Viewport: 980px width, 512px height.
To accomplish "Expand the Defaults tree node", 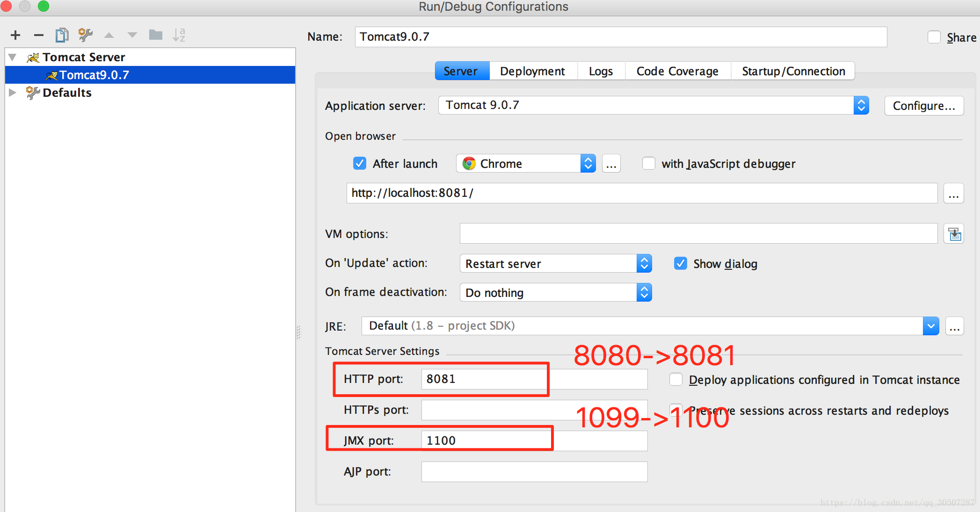I will pos(13,93).
